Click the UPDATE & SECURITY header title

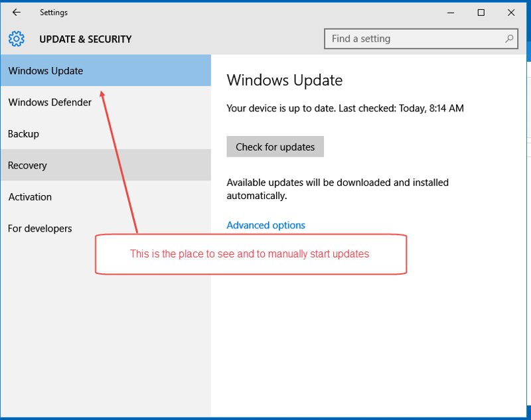pyautogui.click(x=86, y=39)
